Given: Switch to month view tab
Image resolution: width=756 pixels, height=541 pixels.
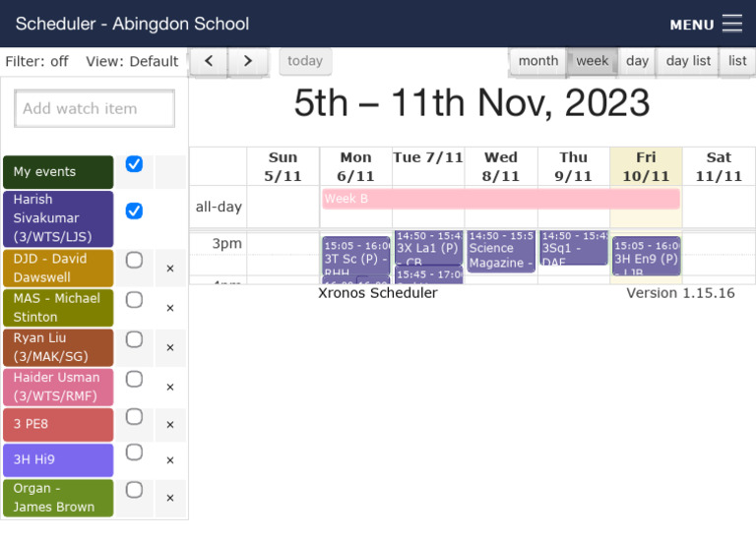Looking at the screenshot, I should tap(538, 61).
